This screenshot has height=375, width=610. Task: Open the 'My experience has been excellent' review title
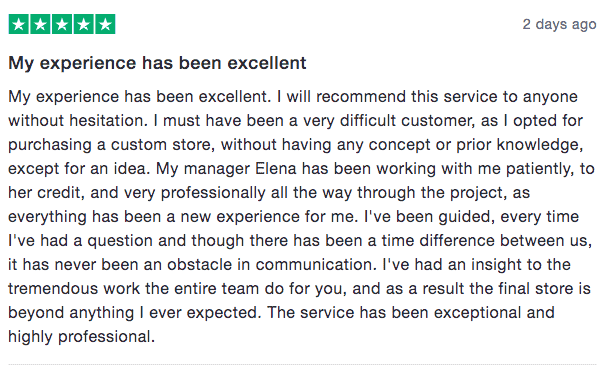(x=158, y=63)
